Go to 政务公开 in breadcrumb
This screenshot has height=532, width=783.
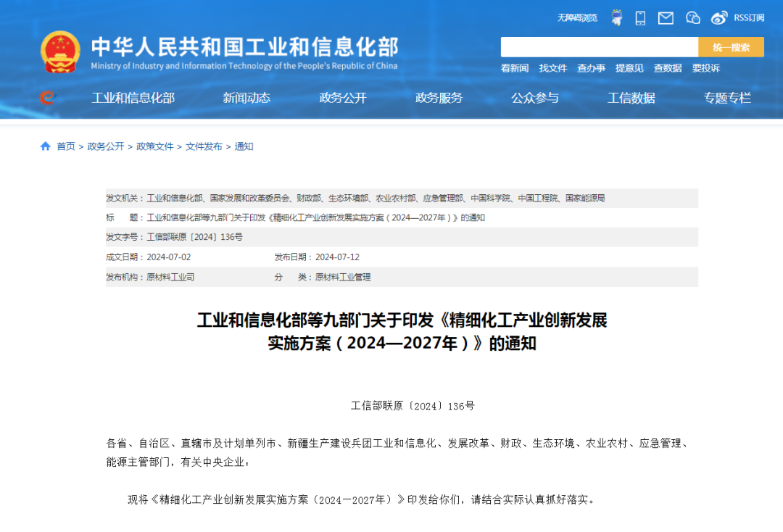(106, 146)
